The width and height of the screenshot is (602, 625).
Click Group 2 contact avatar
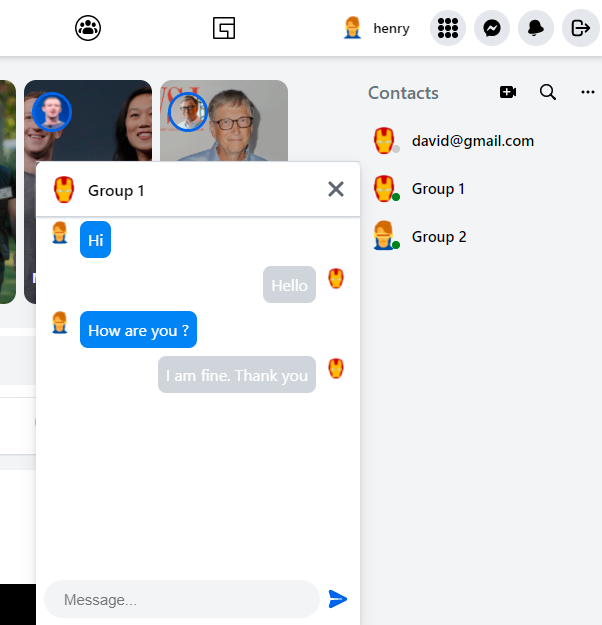(384, 236)
